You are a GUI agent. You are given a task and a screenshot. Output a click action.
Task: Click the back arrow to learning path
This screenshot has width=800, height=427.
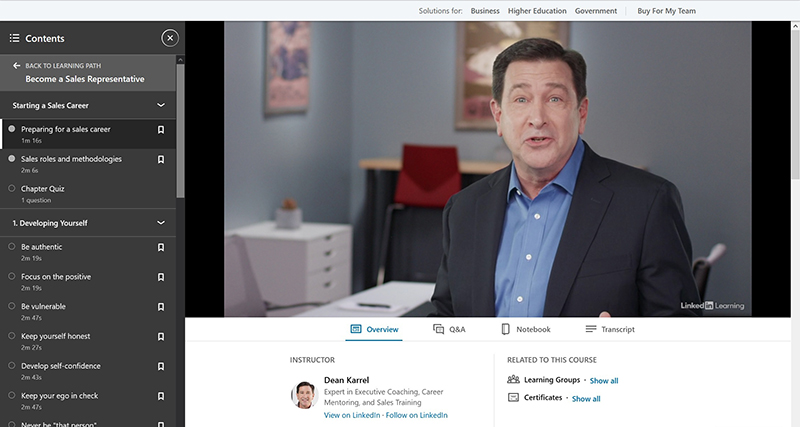point(16,65)
